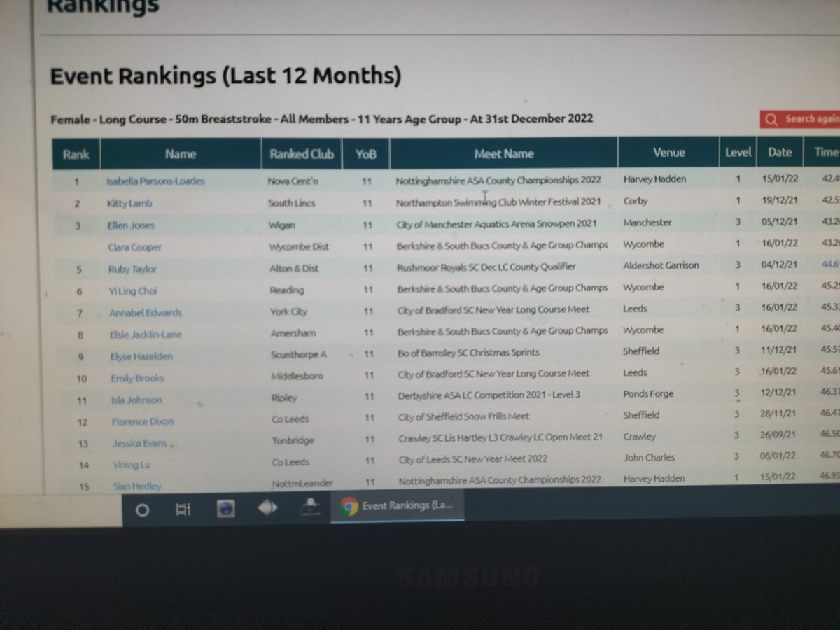Select the Event Rankings (Last 12 Months) heading
The image size is (840, 630).
[225, 76]
